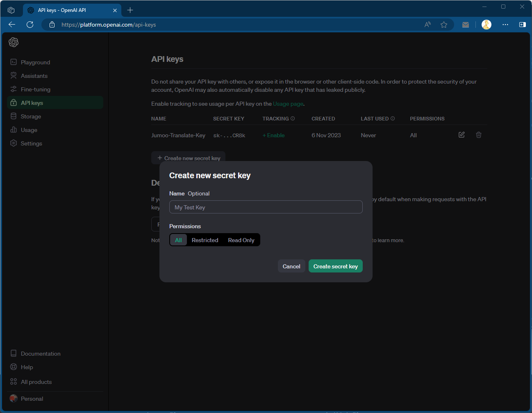Select the API keys - OpenAI API tab
Image resolution: width=532 pixels, height=413 pixels.
tap(72, 10)
